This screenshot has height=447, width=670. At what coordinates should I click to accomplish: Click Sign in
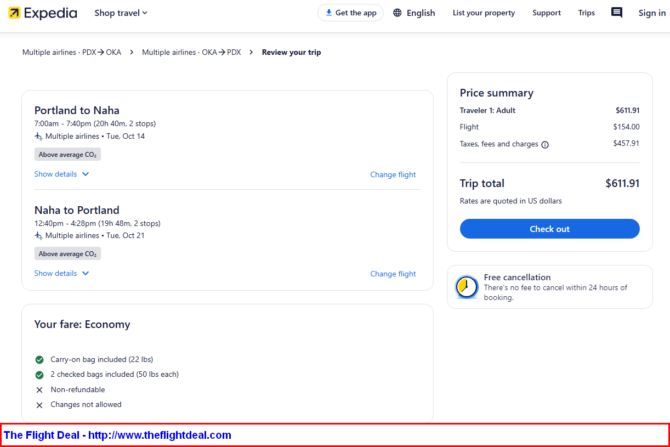click(652, 13)
